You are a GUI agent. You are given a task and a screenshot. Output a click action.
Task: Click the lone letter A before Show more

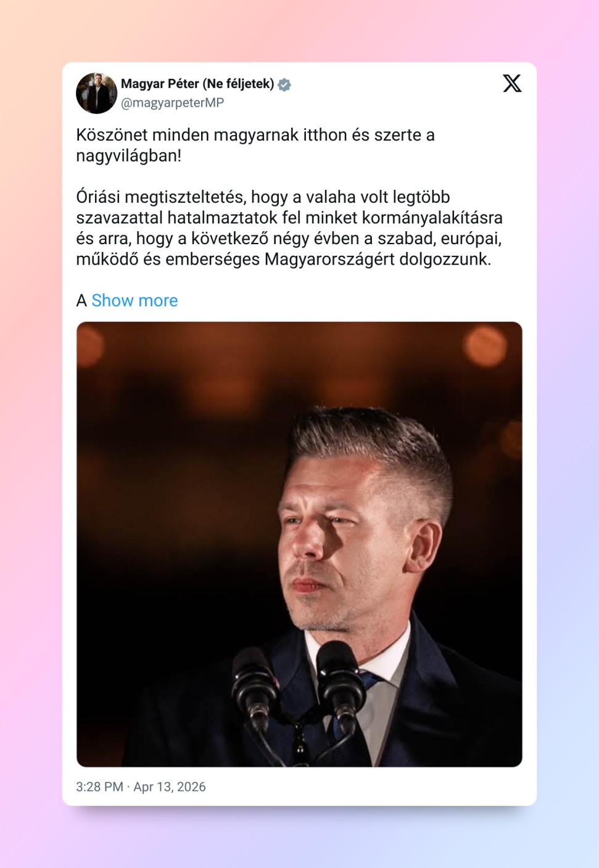click(x=81, y=301)
